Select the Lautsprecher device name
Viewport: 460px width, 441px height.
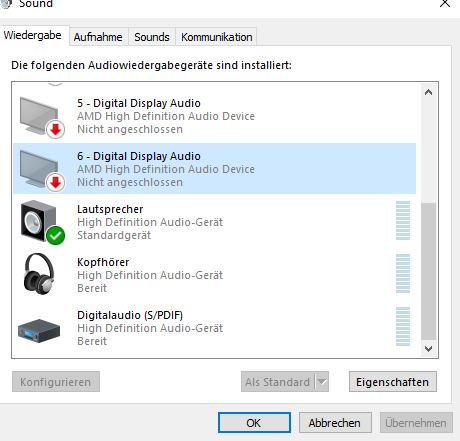(110, 209)
